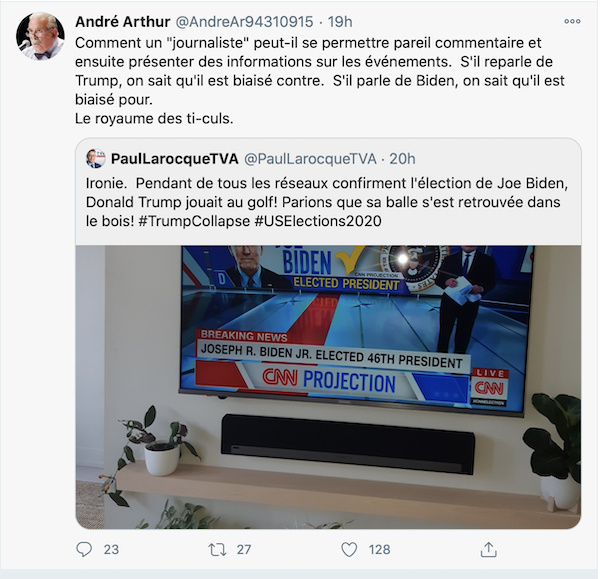Click the 19h tweet timestamp
This screenshot has height=579, width=600.
[340, 22]
